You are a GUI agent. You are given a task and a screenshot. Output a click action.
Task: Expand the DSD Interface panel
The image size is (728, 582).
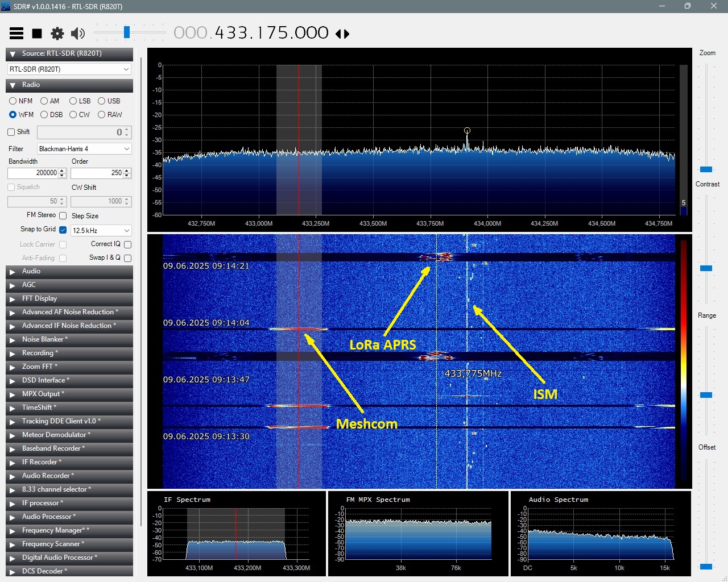69,381
